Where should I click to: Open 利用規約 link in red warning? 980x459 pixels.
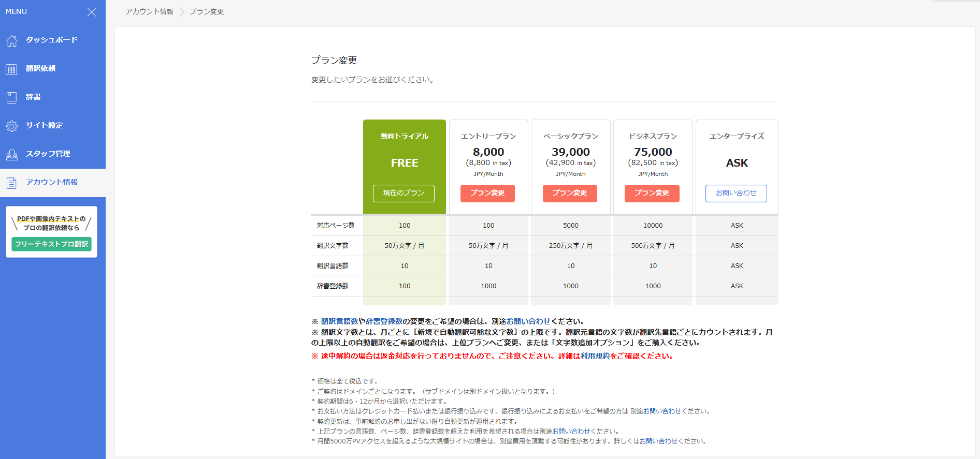(x=595, y=356)
